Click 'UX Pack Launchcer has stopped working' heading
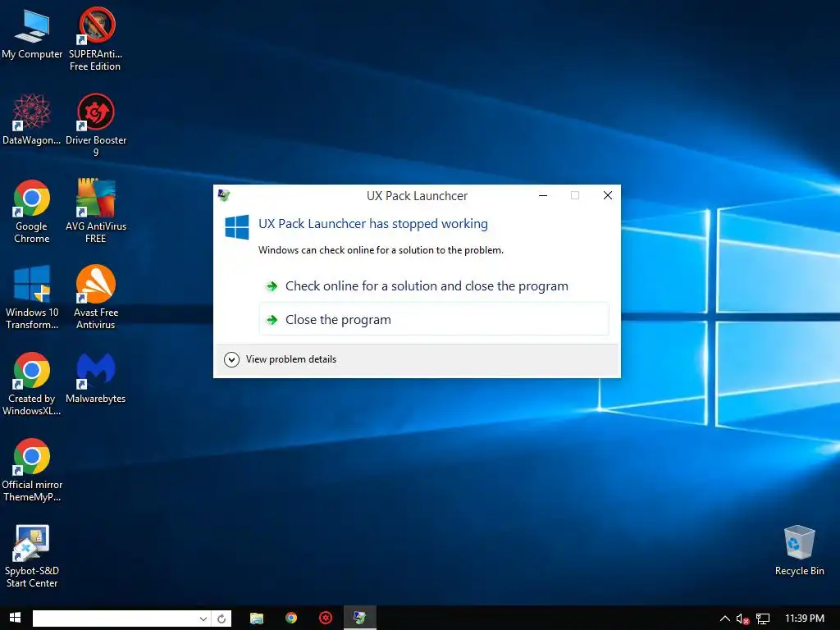Viewport: 840px width, 630px height. (373, 224)
